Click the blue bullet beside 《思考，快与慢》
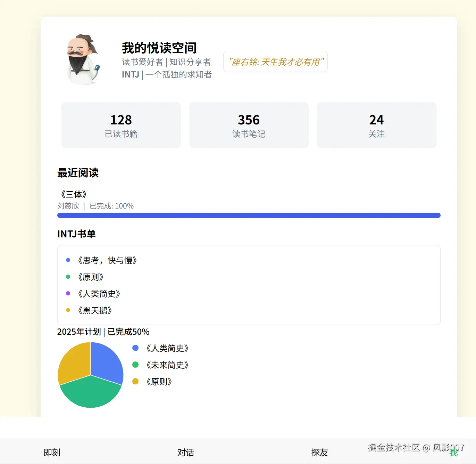This screenshot has height=464, width=476. pyautogui.click(x=68, y=260)
